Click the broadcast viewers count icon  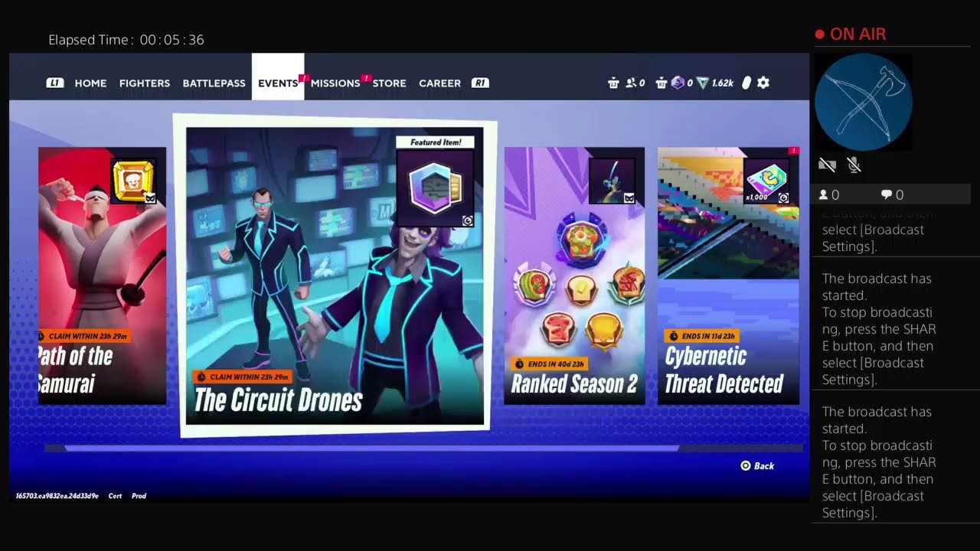coord(824,195)
